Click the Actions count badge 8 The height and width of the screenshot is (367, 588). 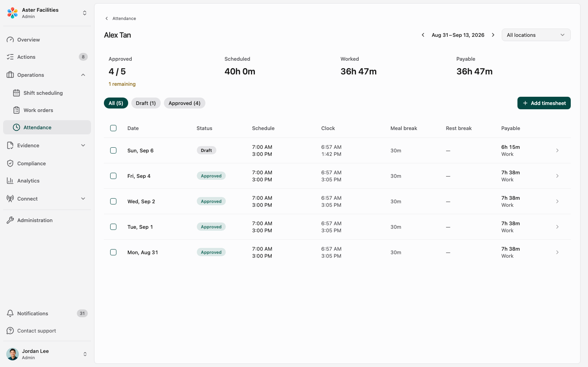tap(83, 57)
